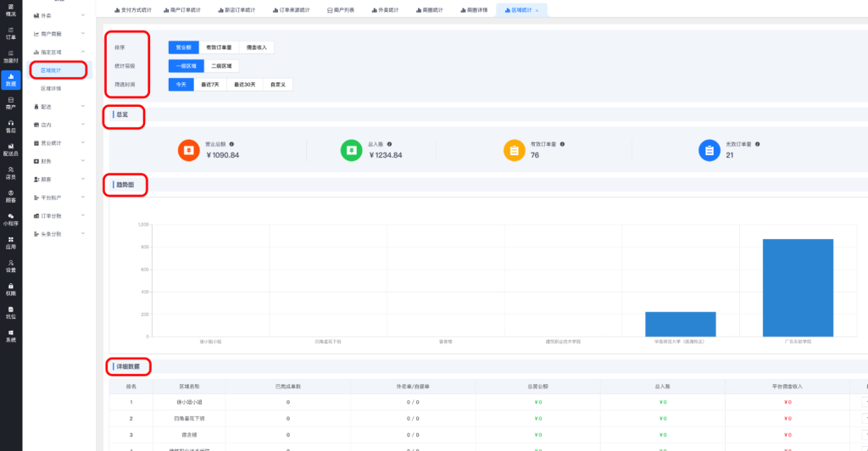The image size is (868, 451).
Task: Expand the 营业统计 submenu
Action: pos(58,142)
